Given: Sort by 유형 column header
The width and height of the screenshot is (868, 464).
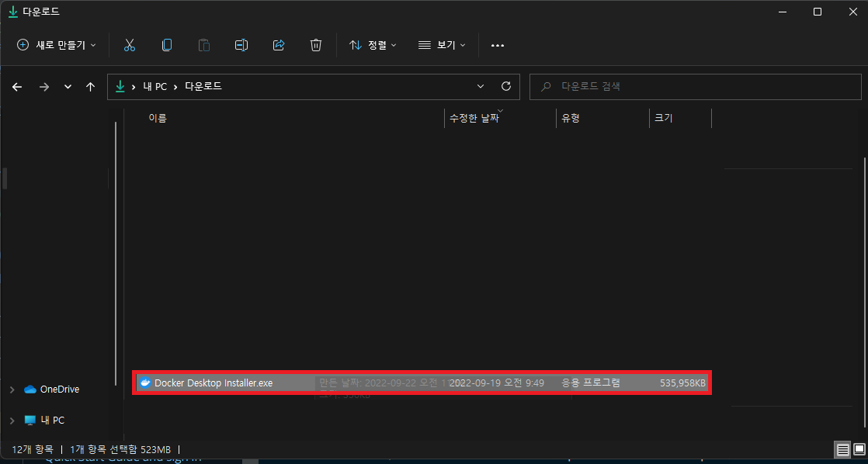Looking at the screenshot, I should pos(571,119).
